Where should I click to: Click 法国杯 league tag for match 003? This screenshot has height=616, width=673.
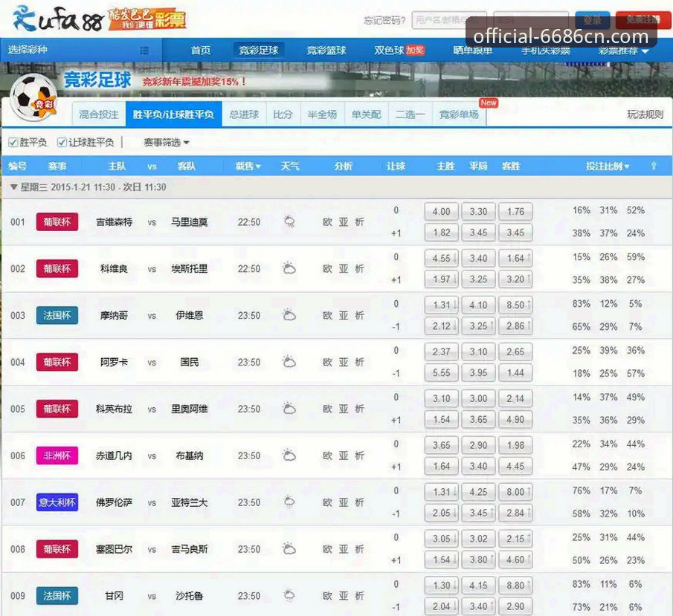point(57,315)
